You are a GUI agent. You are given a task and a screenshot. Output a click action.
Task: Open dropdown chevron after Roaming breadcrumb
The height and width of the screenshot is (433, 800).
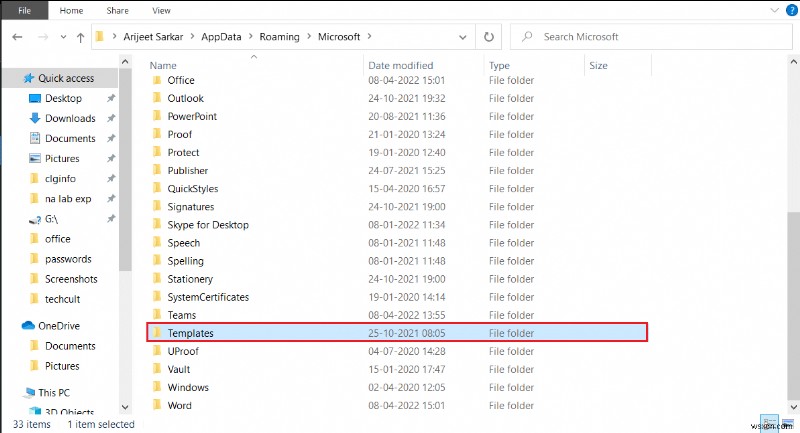tap(309, 37)
